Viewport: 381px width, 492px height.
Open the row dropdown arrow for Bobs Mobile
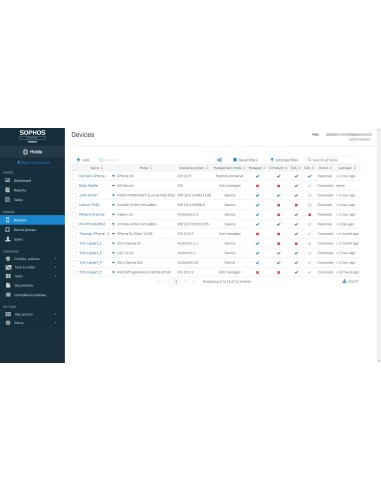tap(113, 186)
